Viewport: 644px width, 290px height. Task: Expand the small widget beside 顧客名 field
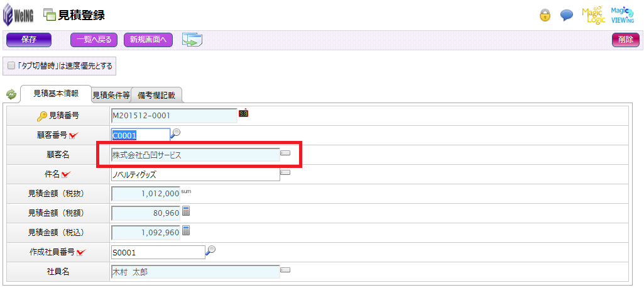pyautogui.click(x=285, y=153)
